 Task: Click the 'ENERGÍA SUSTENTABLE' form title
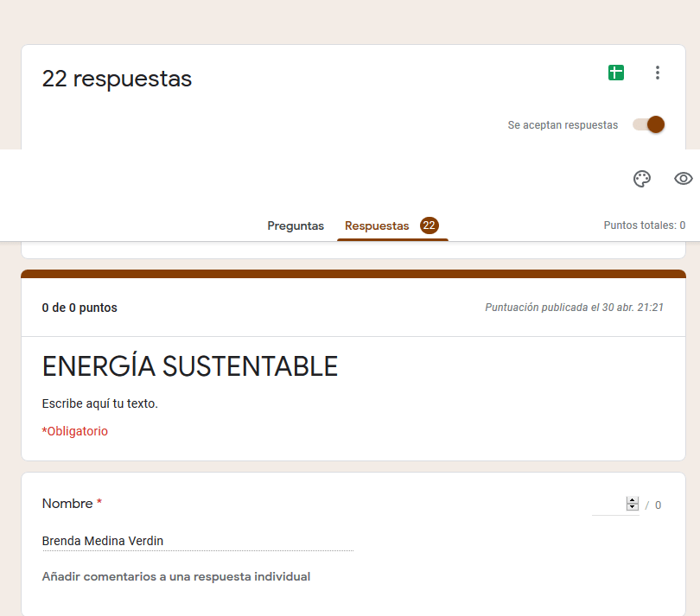point(189,366)
